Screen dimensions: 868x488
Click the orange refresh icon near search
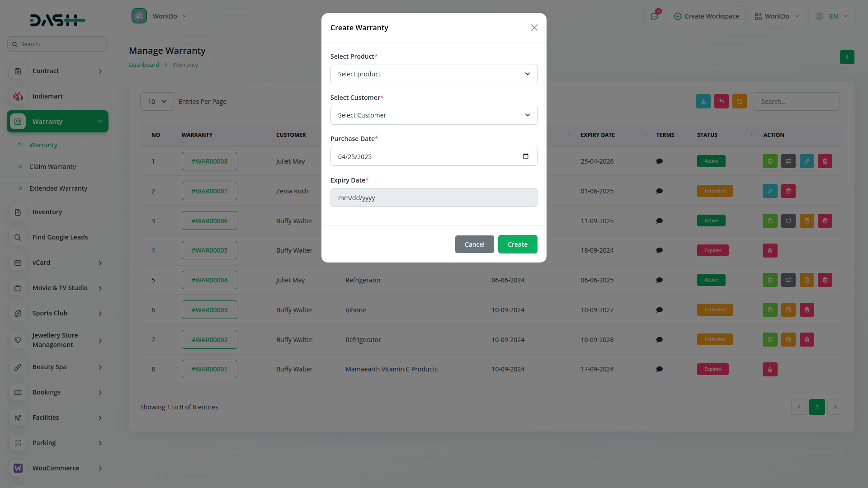tap(739, 102)
